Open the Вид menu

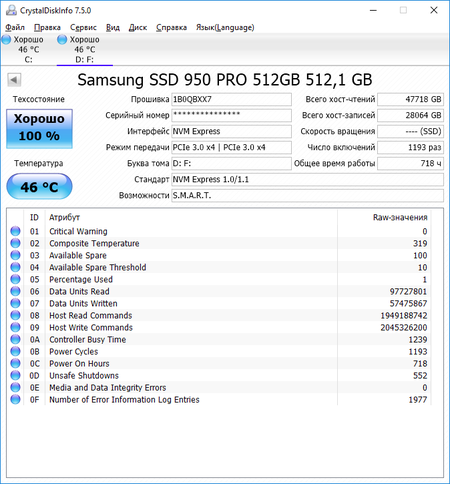[113, 27]
